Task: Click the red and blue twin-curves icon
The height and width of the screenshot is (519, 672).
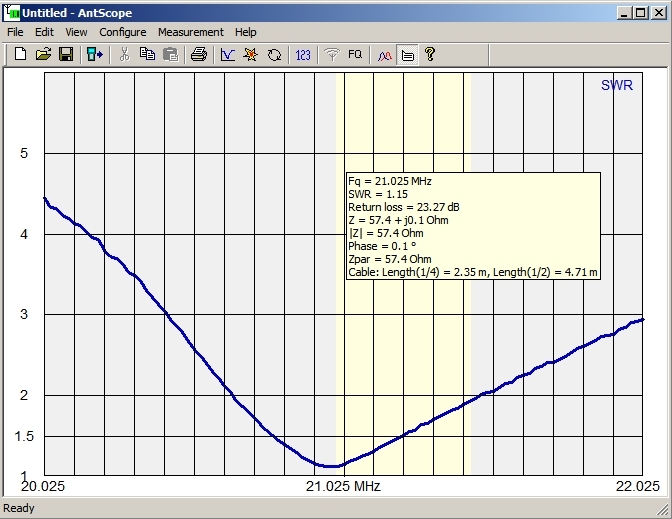Action: click(x=384, y=55)
